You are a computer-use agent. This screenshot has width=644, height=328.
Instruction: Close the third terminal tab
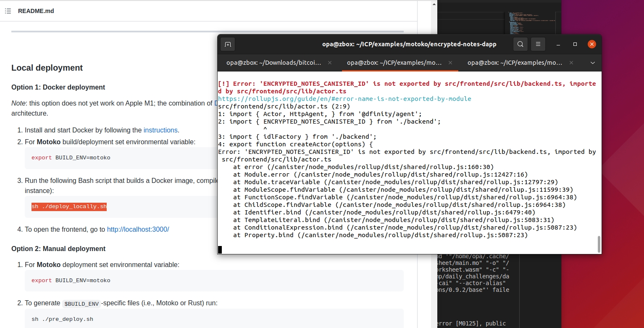pos(571,63)
